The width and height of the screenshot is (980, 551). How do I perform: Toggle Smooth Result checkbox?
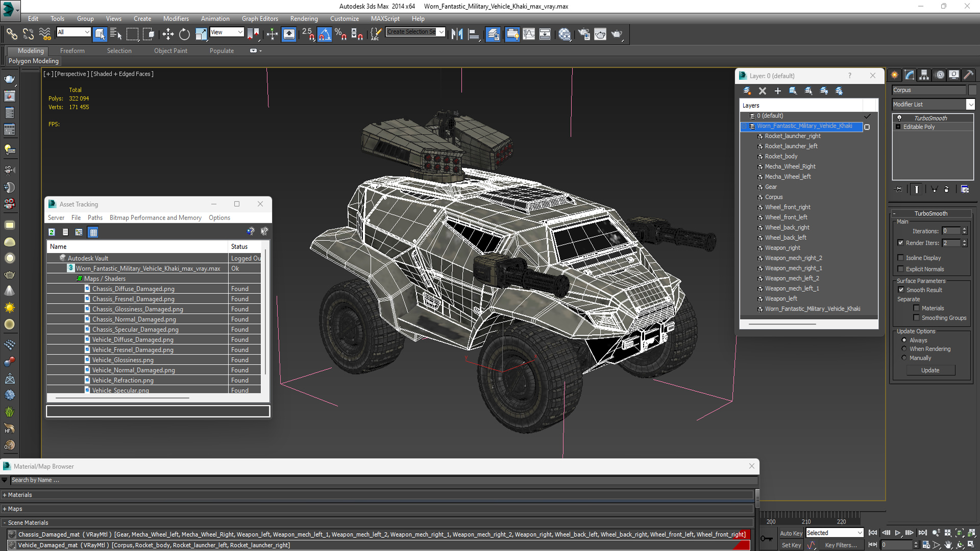point(901,290)
